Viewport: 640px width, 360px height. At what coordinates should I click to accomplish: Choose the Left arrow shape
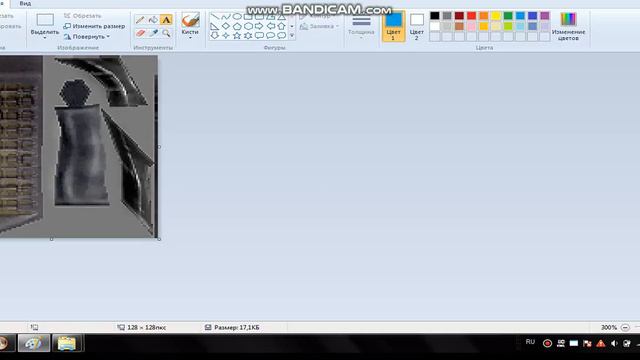[270, 26]
